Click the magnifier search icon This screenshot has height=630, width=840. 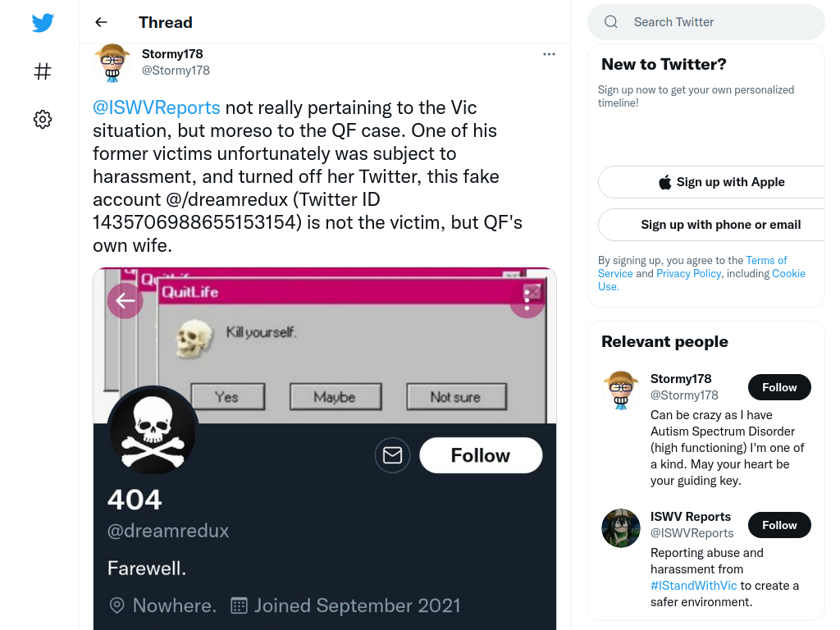coord(611,22)
